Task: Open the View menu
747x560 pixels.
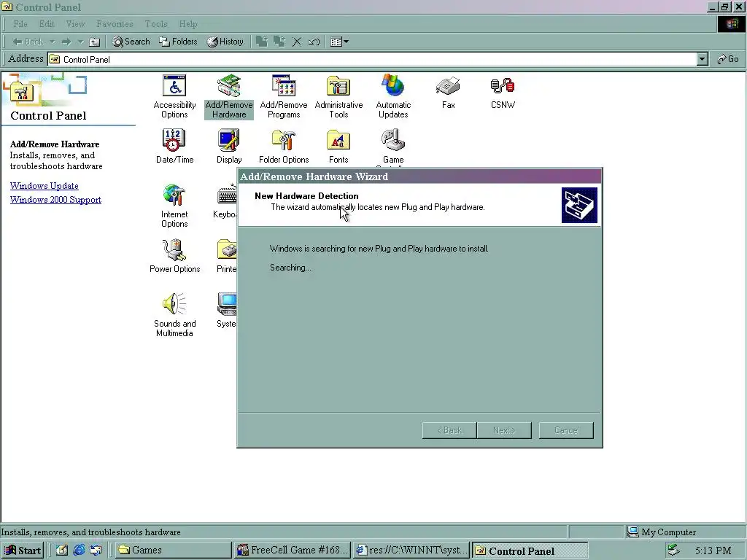Action: [75, 24]
